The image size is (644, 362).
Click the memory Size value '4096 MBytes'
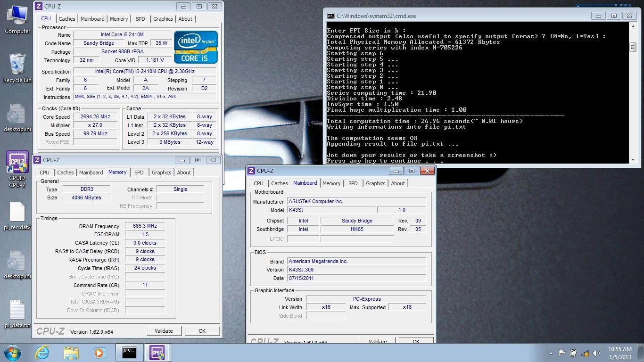87,197
